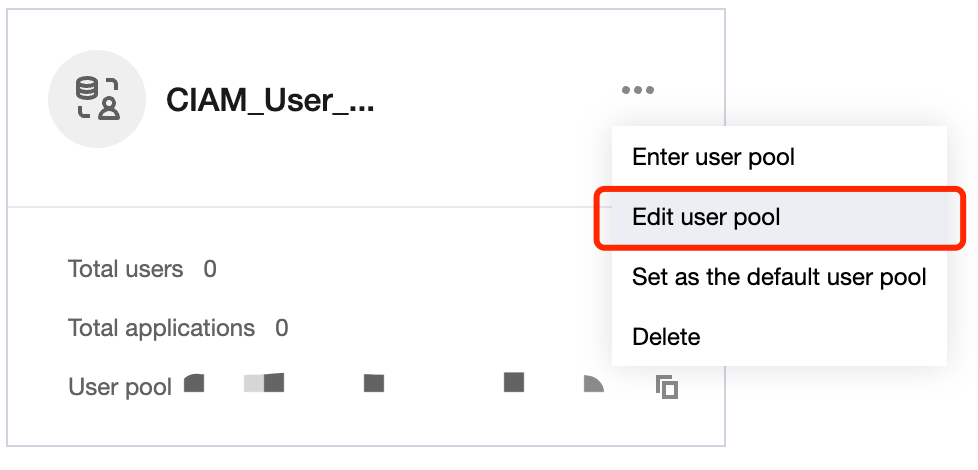978x470 pixels.
Task: Click the last masked block beside the copy icon
Action: (x=593, y=383)
